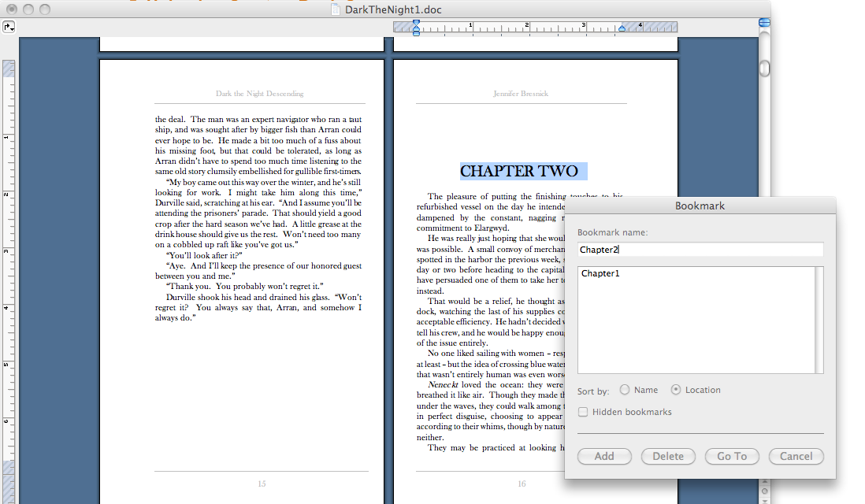Click the vertical scrollbar thumb
The height and width of the screenshot is (504, 865).
(x=764, y=69)
